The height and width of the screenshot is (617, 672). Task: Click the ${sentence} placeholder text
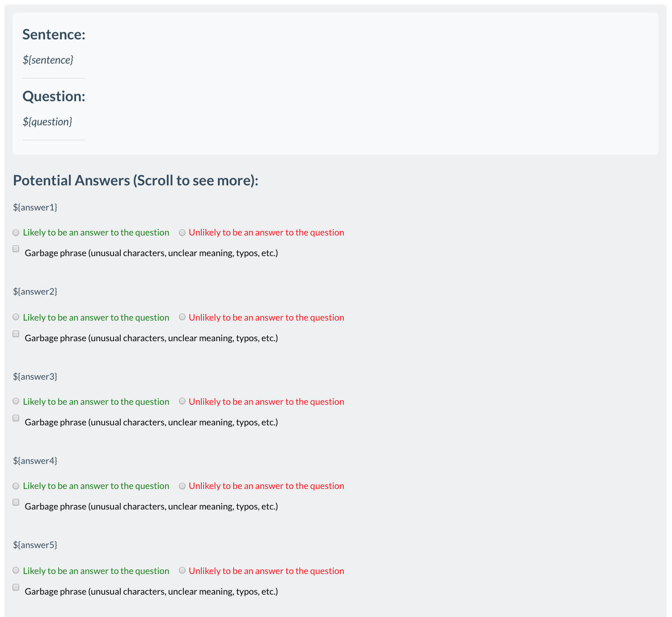point(48,60)
